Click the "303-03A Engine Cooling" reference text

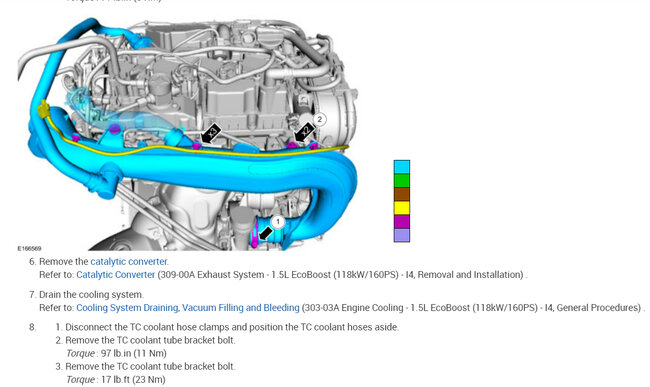click(354, 308)
